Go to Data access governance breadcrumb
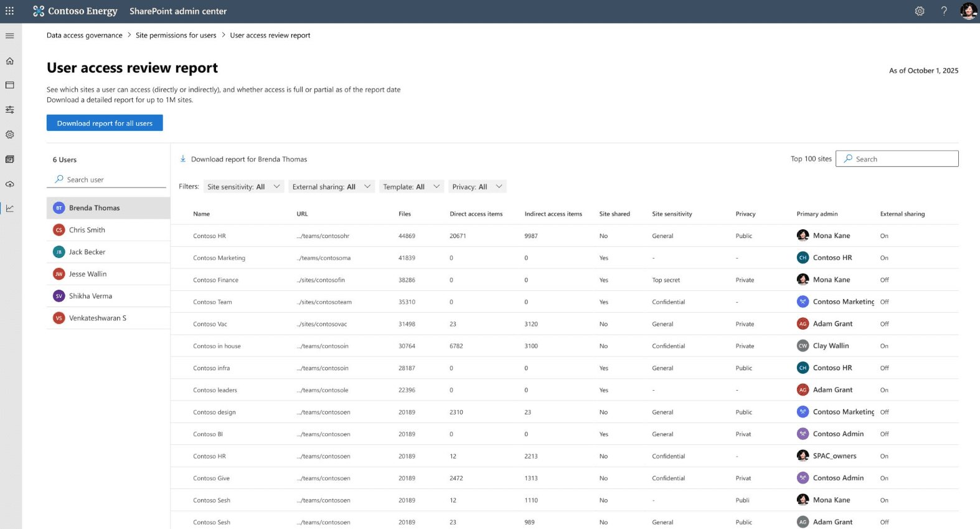Image resolution: width=980 pixels, height=529 pixels. coord(85,36)
